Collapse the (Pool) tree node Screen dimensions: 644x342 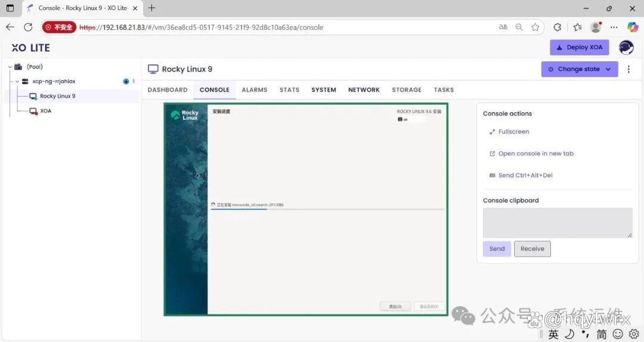coord(10,67)
